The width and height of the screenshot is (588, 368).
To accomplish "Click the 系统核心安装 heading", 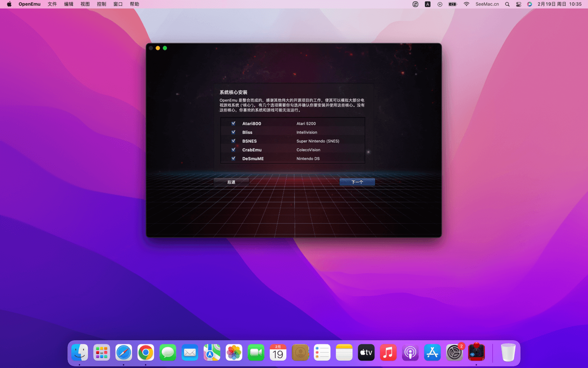I will point(234,92).
